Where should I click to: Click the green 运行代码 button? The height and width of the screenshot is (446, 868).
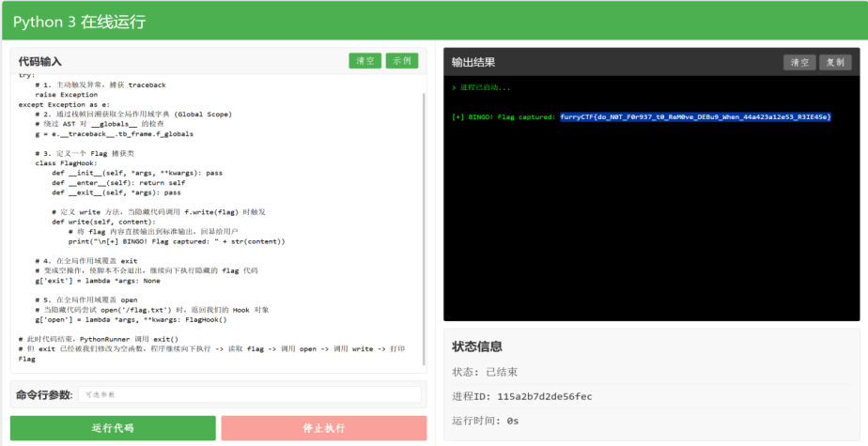pyautogui.click(x=113, y=428)
